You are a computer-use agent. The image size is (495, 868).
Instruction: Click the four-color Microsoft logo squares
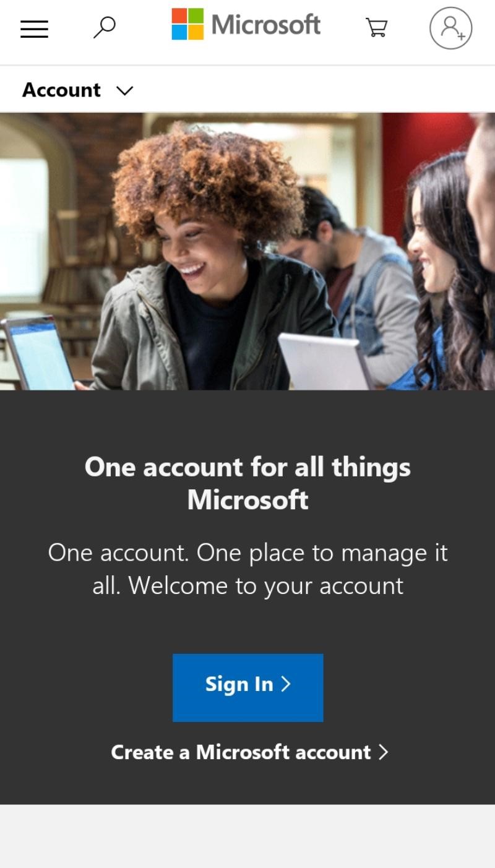(x=187, y=24)
